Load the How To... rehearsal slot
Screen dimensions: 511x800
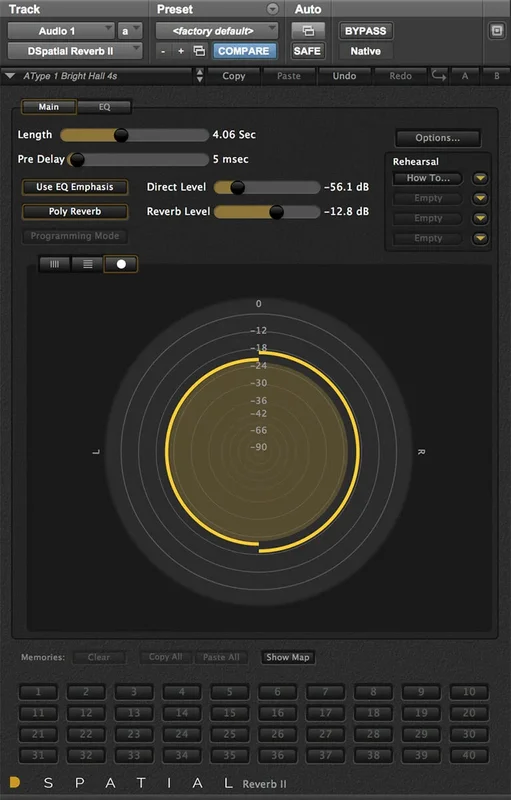(x=428, y=178)
